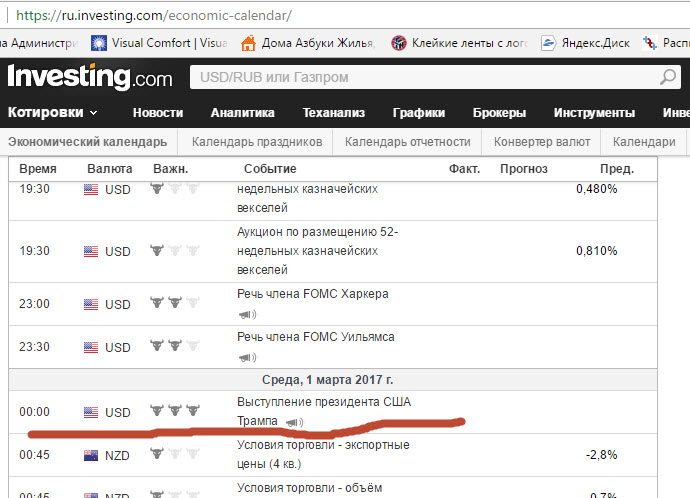Click bull importance icons in 23:00 row
690x498 pixels.
coord(175,303)
